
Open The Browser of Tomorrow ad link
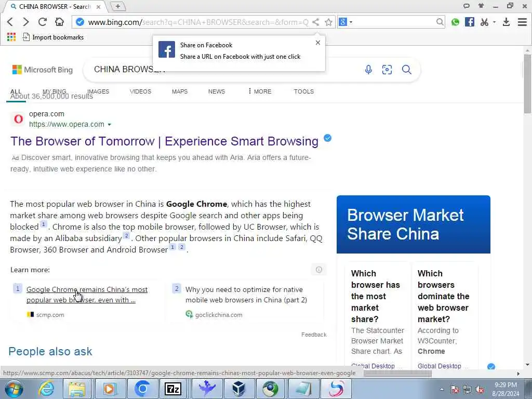tap(164, 141)
